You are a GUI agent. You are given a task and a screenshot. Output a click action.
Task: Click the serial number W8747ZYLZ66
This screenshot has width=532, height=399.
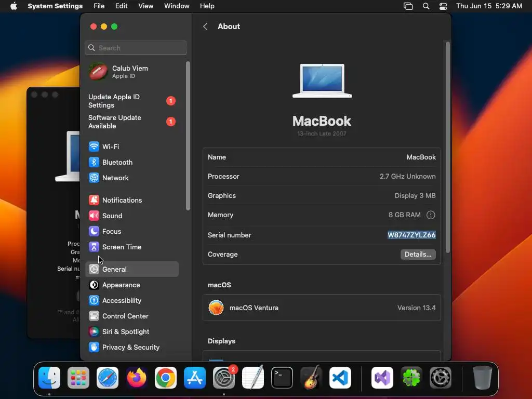[x=411, y=235]
